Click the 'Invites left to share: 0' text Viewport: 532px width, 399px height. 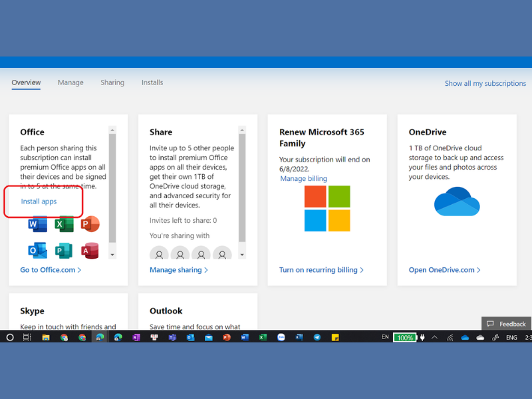pyautogui.click(x=183, y=221)
